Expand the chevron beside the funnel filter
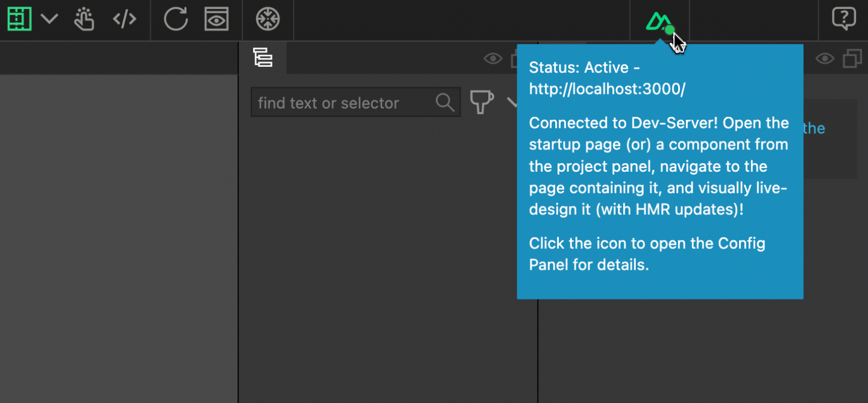Image resolution: width=868 pixels, height=403 pixels. (514, 104)
